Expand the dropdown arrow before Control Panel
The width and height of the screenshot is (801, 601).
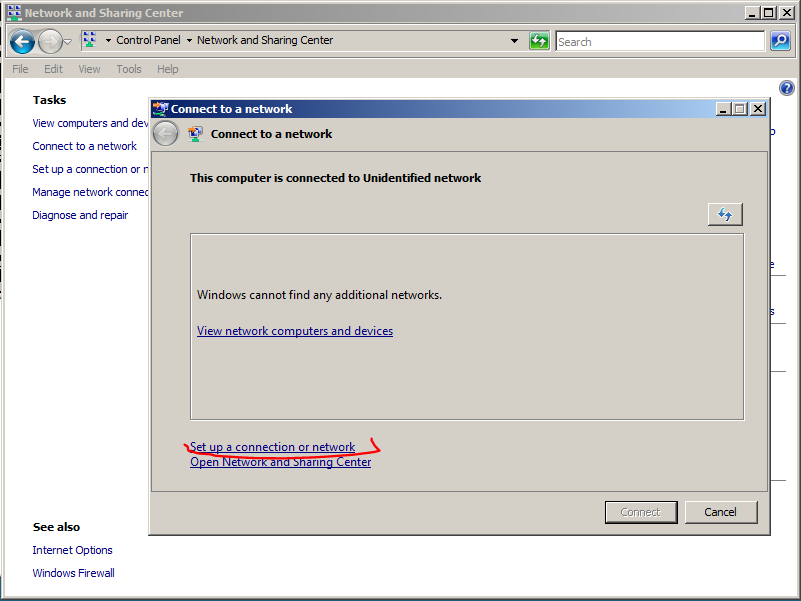(108, 40)
